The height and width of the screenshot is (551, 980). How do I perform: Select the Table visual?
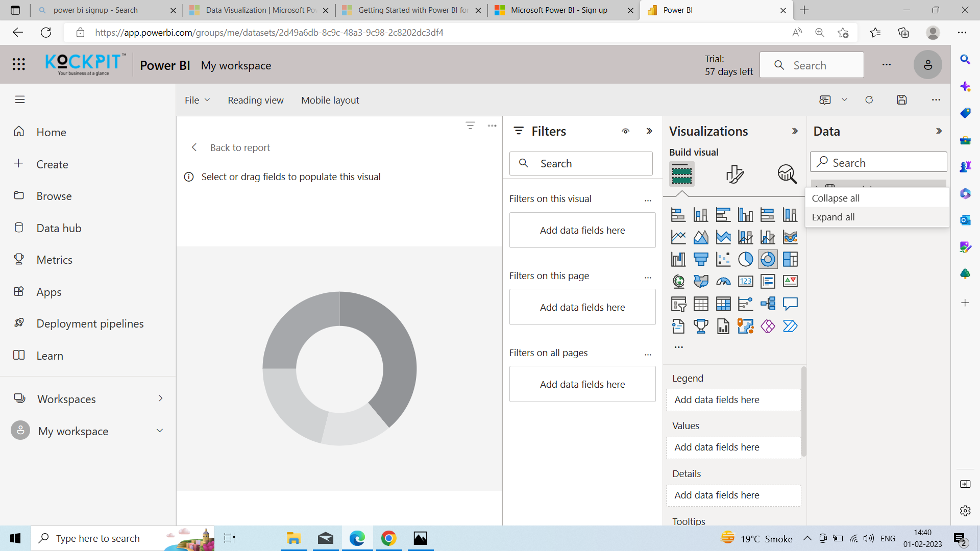pyautogui.click(x=701, y=304)
